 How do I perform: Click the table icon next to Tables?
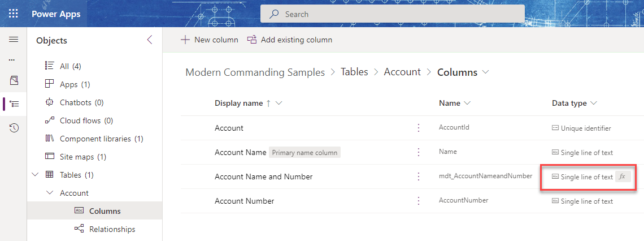pyautogui.click(x=49, y=175)
